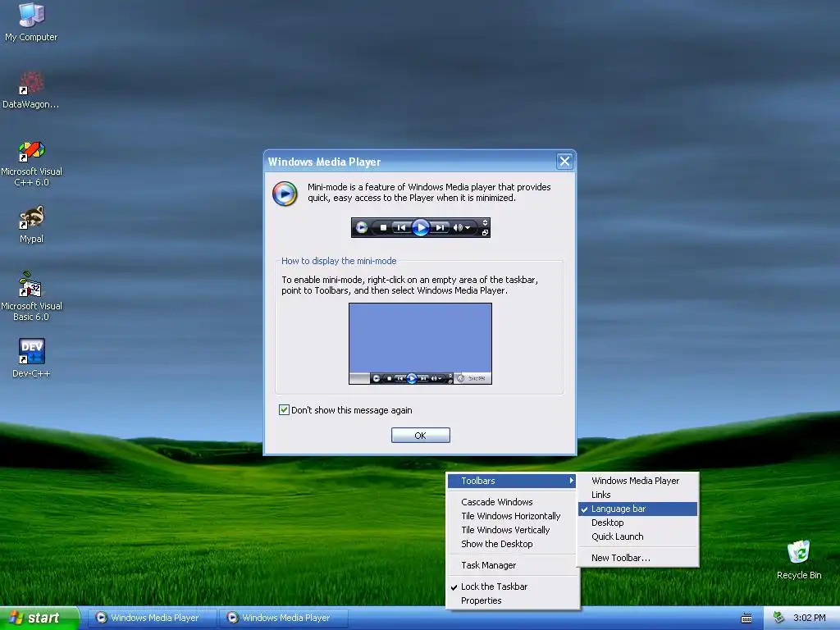
Task: Click the keyboard language bar icon on taskbar
Action: [x=746, y=619]
